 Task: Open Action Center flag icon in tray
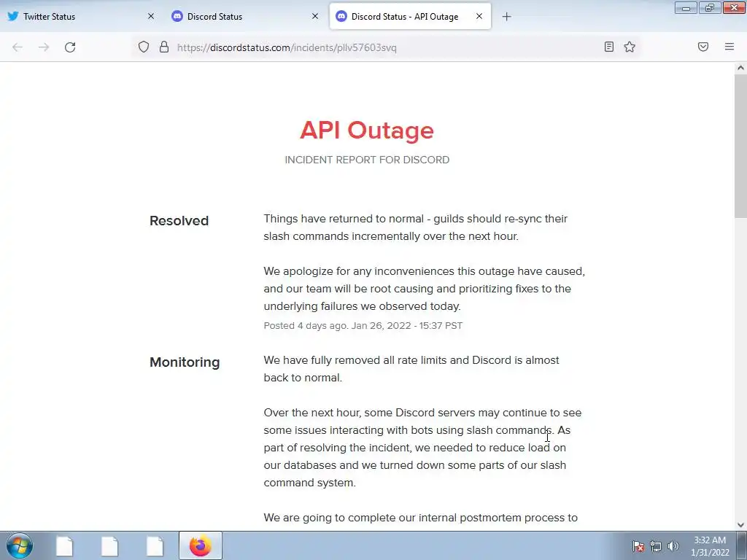[638, 546]
